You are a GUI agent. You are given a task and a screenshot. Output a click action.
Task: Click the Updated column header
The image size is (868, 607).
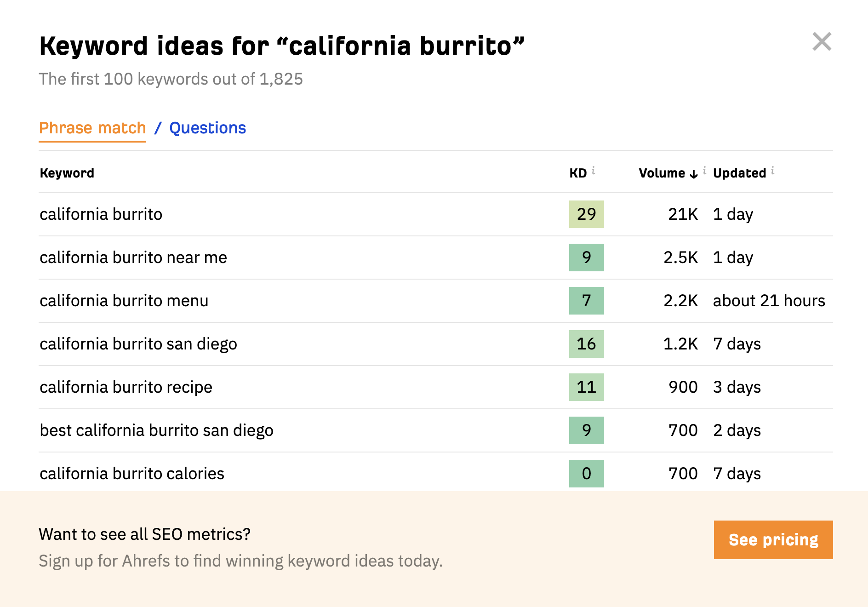tap(740, 173)
